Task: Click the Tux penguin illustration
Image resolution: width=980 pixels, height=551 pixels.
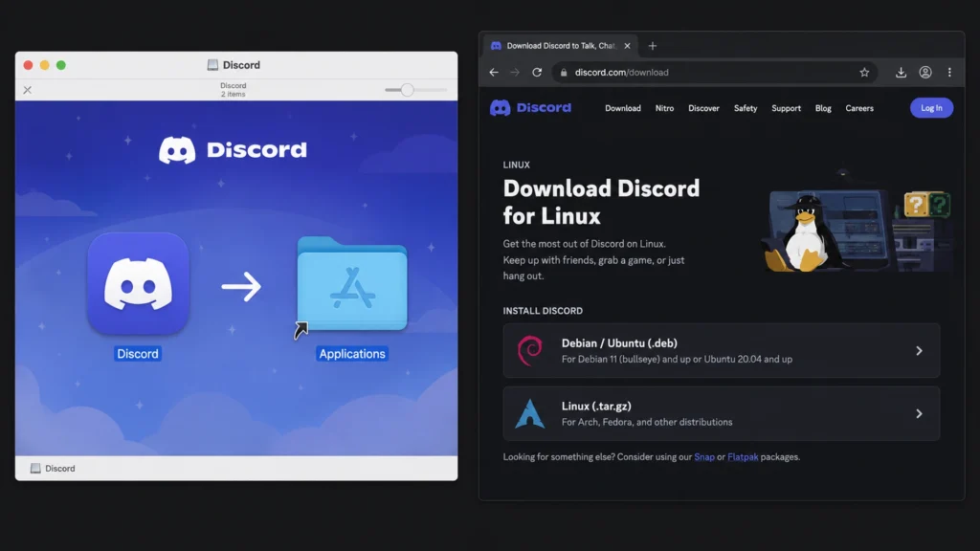Action: (x=805, y=233)
